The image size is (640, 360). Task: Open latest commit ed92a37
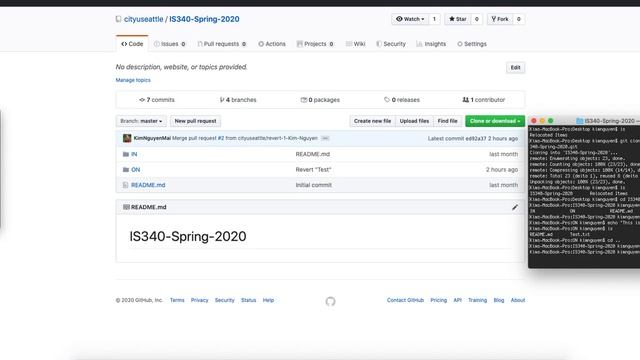[x=476, y=139]
